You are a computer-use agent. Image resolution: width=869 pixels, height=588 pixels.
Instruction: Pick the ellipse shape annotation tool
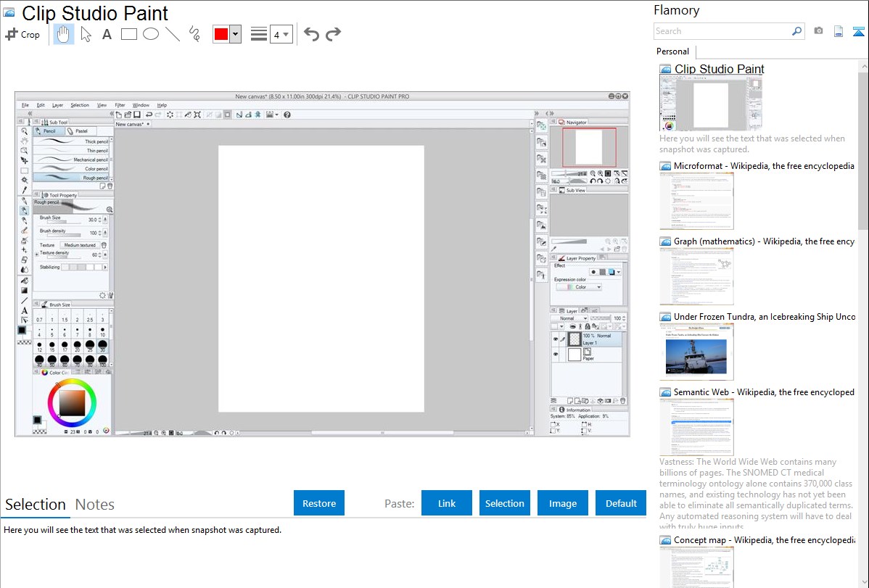pos(151,34)
